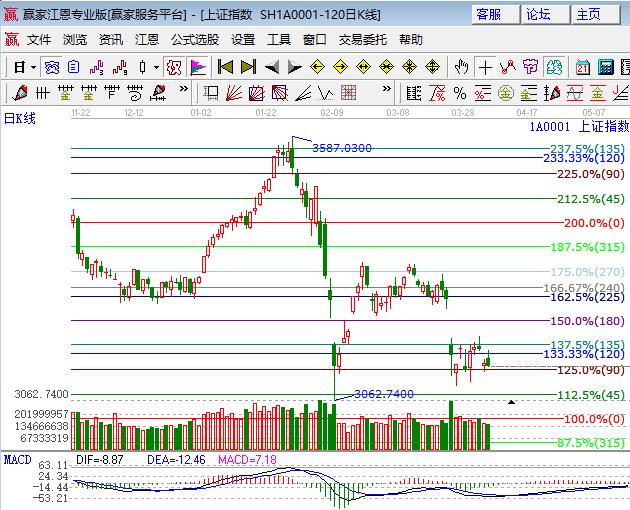Click the 论坛 button
Viewport: 630px width, 510px height.
point(540,14)
